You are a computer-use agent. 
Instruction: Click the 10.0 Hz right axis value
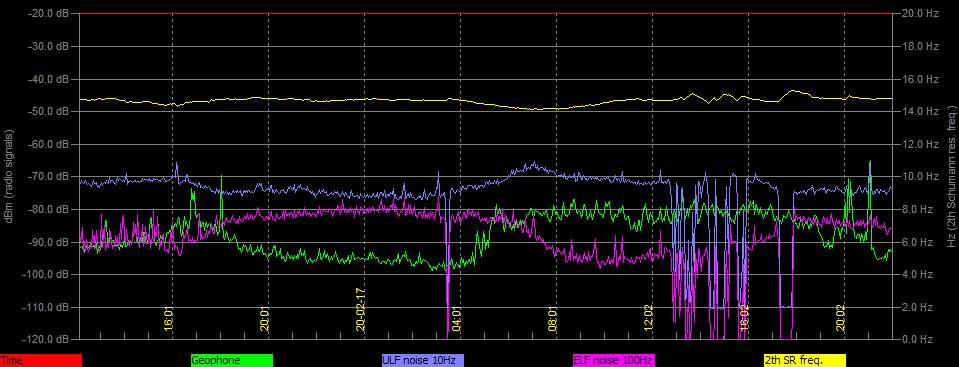point(920,176)
